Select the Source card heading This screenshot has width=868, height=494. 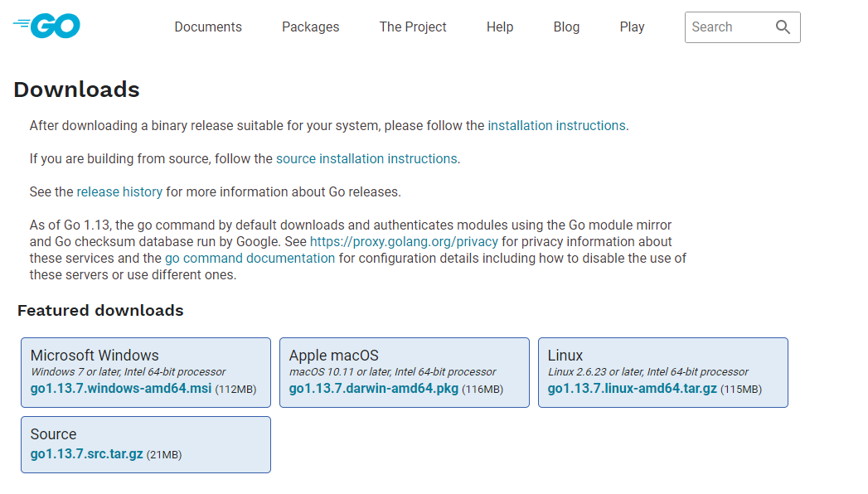click(x=53, y=434)
